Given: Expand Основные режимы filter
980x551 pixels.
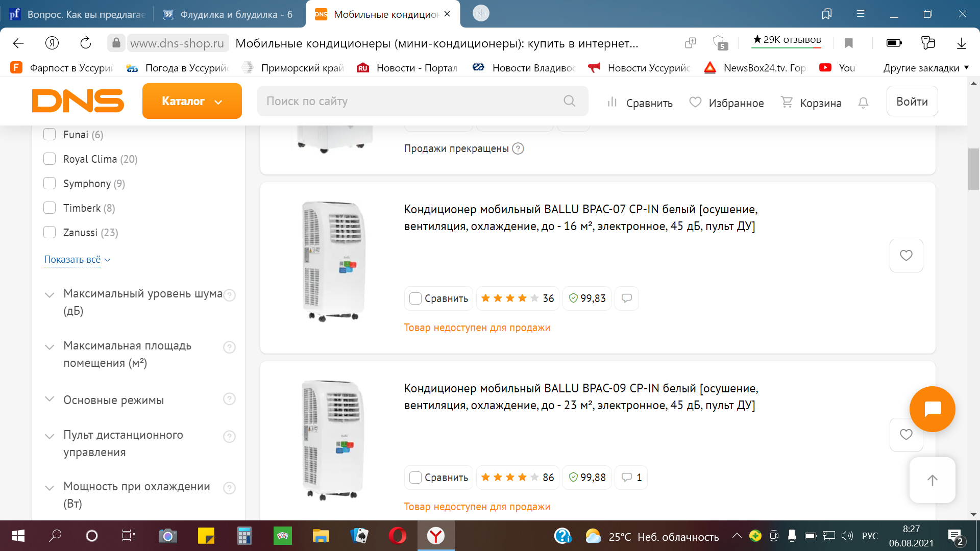Looking at the screenshot, I should click(x=50, y=399).
